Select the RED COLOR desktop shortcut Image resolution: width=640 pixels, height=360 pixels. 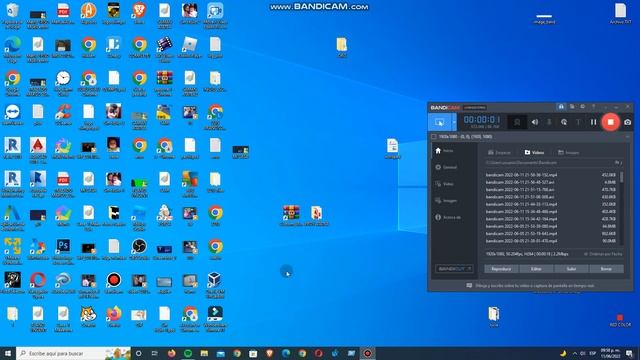(x=620, y=320)
